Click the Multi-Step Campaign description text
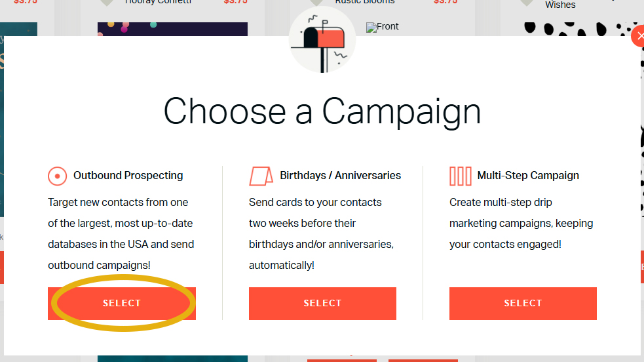644x362 pixels. pos(521,223)
